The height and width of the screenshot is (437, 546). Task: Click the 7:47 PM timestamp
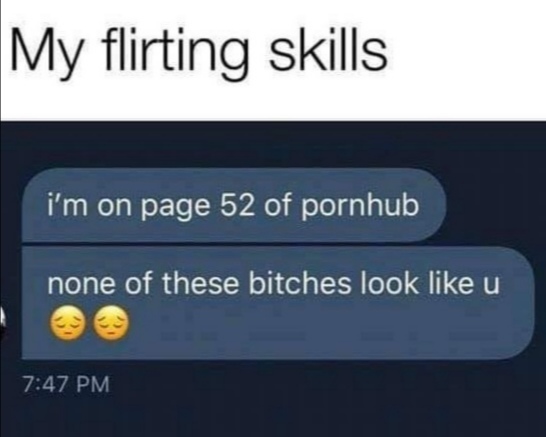[x=67, y=385]
